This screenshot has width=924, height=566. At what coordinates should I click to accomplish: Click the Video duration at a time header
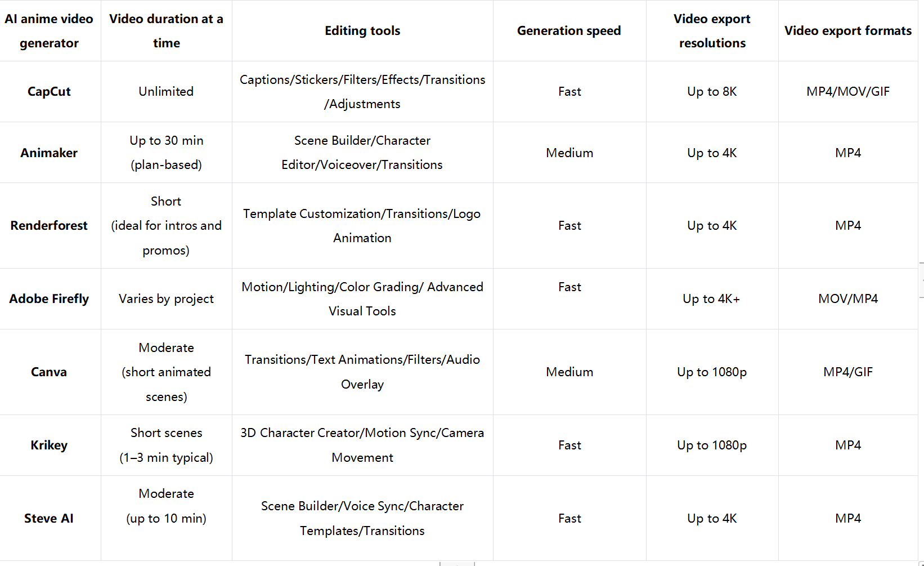(x=166, y=31)
